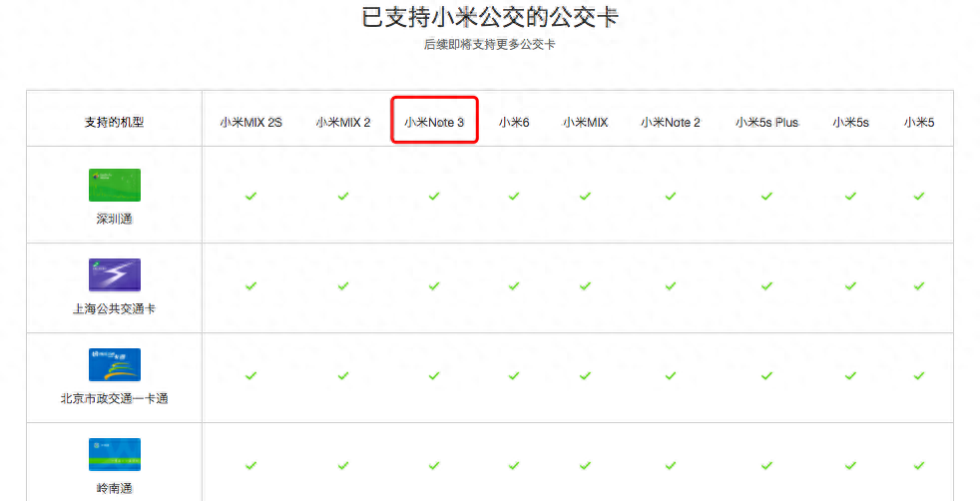The width and height of the screenshot is (980, 501).
Task: Click 深圳通 checkmark under 小米5s
Action: pos(850,197)
